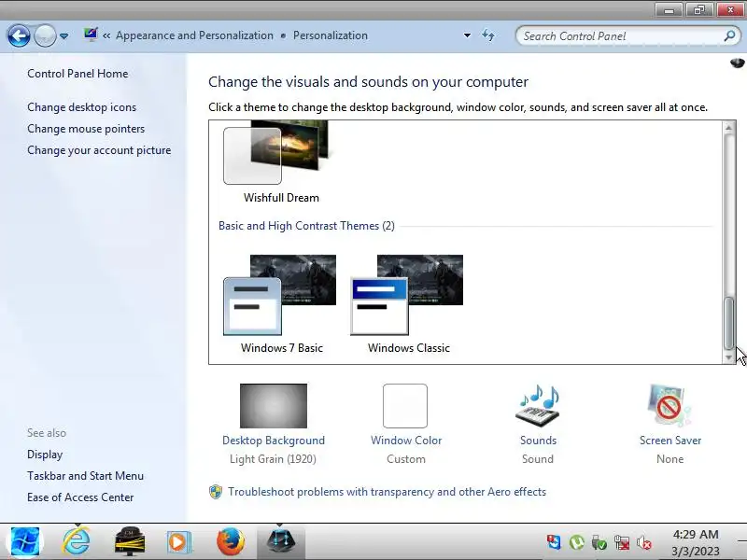747x560 pixels.
Task: Open Change mouse pointers
Action: coord(86,129)
